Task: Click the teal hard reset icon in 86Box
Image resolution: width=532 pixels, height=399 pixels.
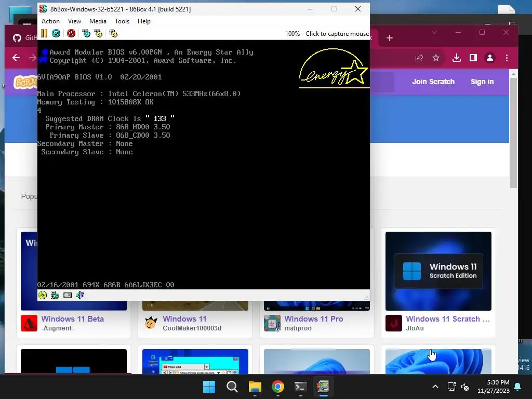Action: tap(56, 33)
